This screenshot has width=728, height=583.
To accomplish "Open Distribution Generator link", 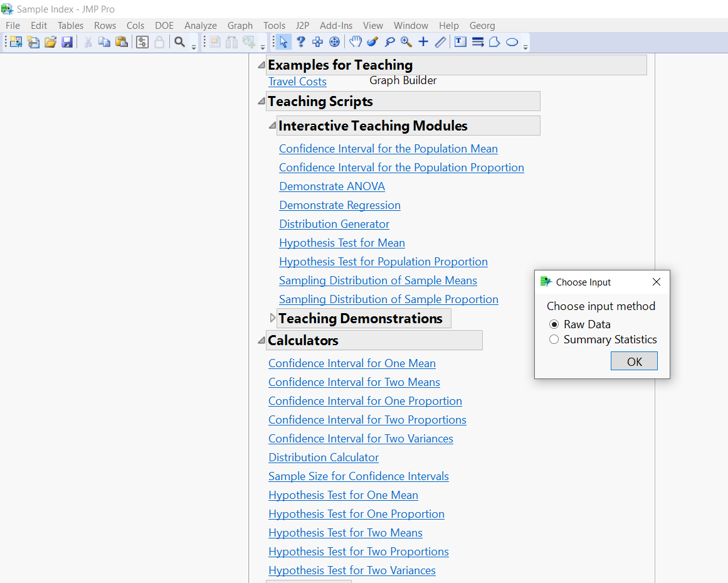I will coord(334,224).
